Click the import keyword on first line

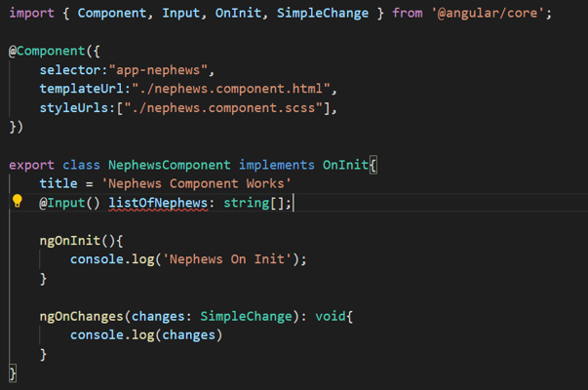click(31, 14)
